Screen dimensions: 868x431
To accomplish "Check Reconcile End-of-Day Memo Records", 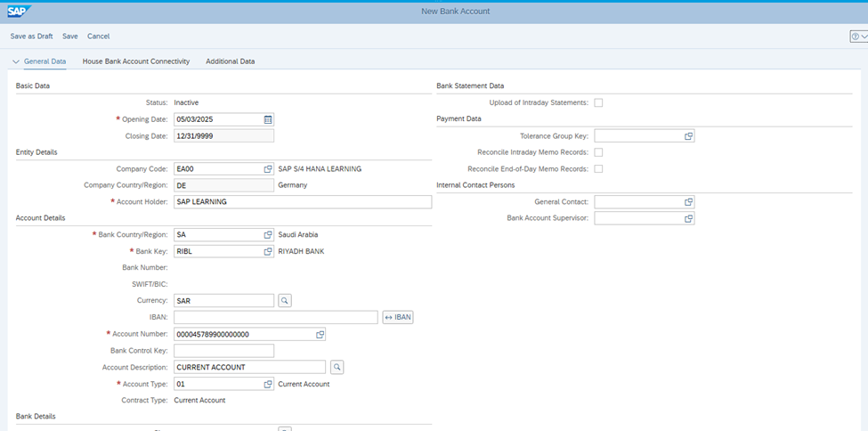I will (x=598, y=169).
